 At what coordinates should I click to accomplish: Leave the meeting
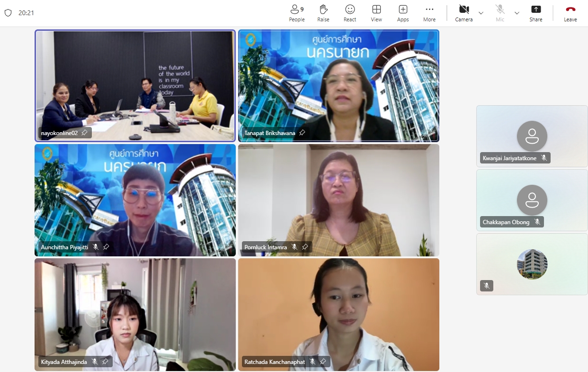(x=570, y=13)
